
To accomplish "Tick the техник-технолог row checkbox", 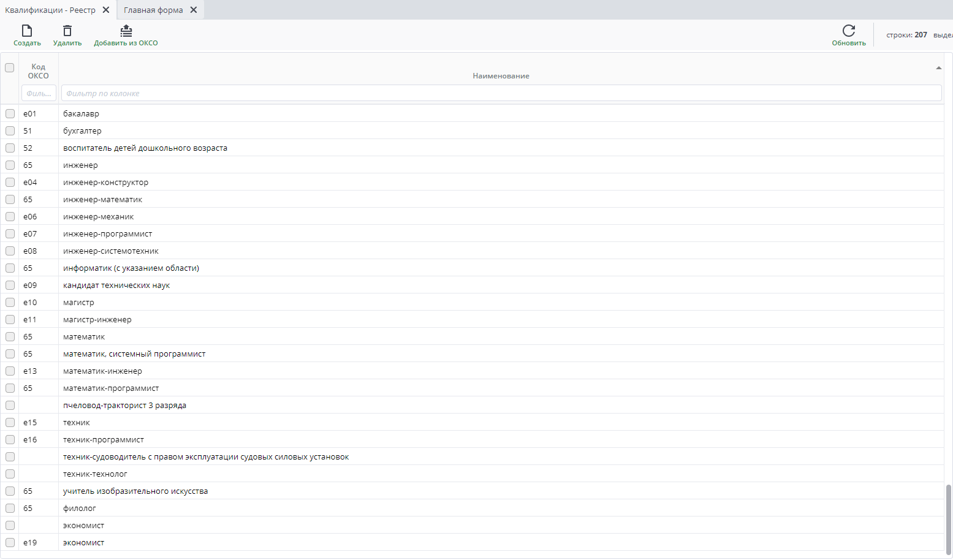I will 10,474.
